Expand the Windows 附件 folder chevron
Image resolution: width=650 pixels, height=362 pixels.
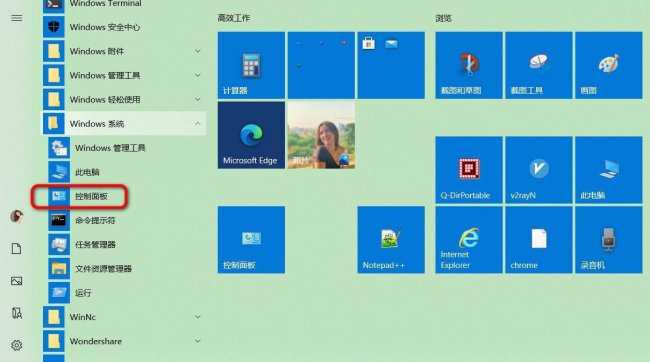click(x=198, y=51)
